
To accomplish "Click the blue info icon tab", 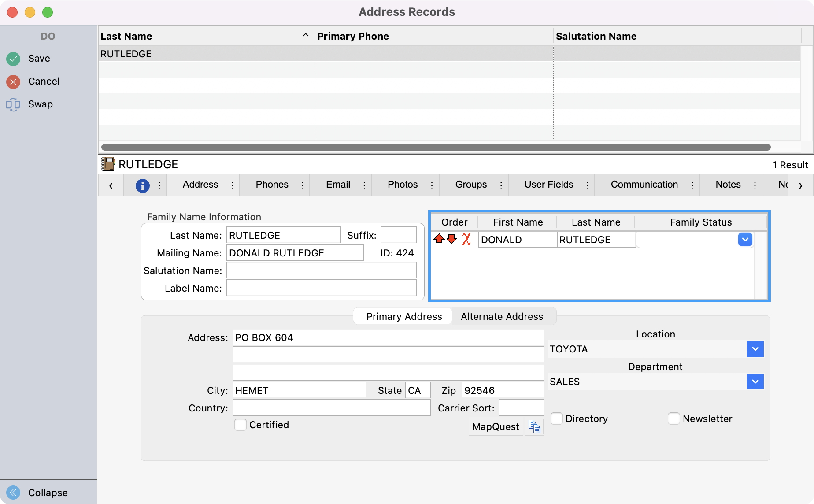I will click(x=142, y=185).
